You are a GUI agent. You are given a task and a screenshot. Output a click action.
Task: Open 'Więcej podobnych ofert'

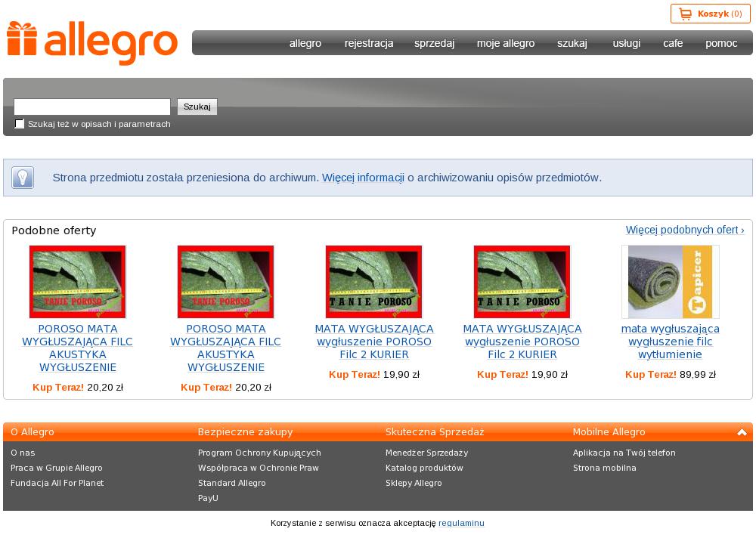(685, 230)
